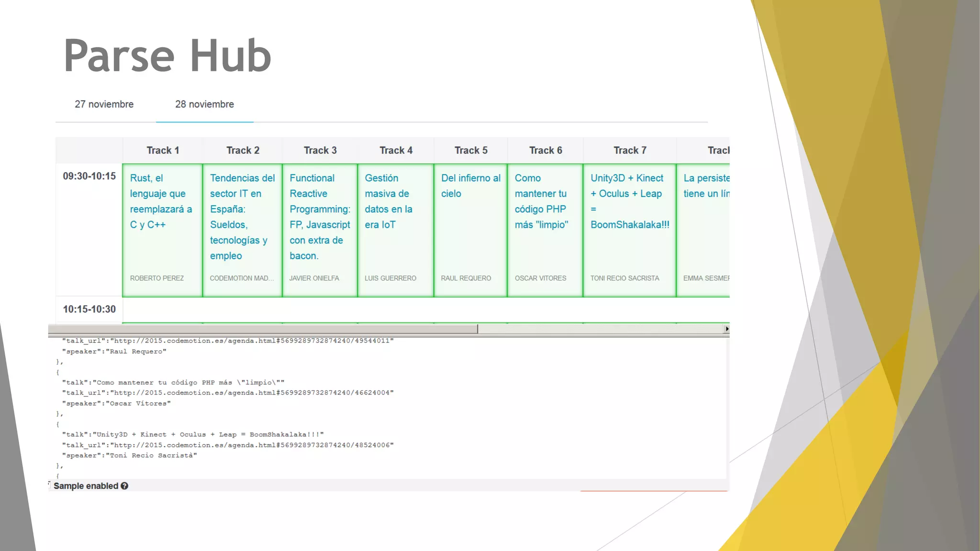This screenshot has height=551, width=980.
Task: Switch to the 27 noviembre tab
Action: pos(104,104)
